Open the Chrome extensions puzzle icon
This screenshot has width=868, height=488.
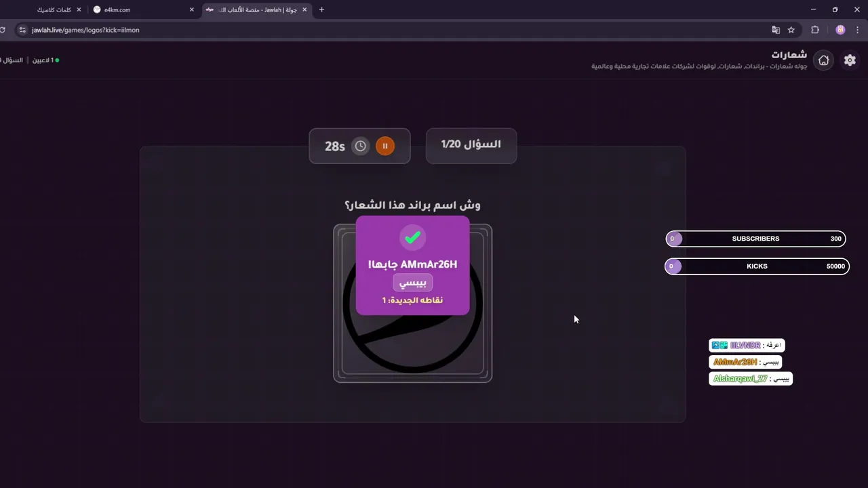click(815, 30)
